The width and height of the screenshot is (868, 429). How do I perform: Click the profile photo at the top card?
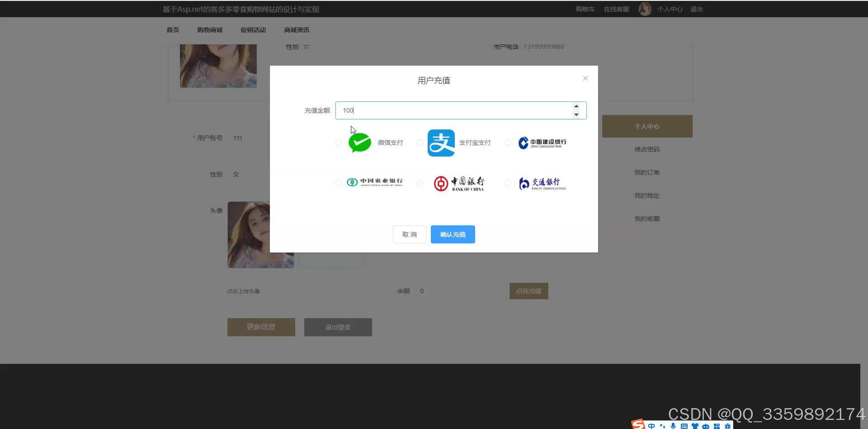(x=218, y=66)
